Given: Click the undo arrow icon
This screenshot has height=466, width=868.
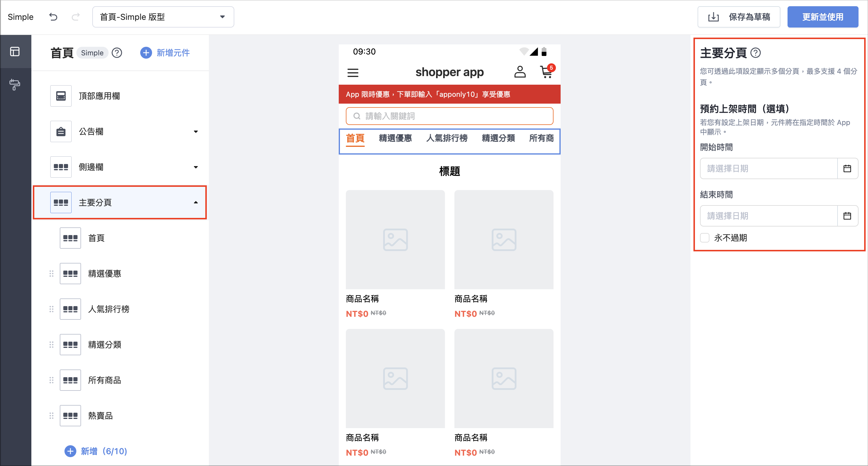Looking at the screenshot, I should pyautogui.click(x=53, y=17).
